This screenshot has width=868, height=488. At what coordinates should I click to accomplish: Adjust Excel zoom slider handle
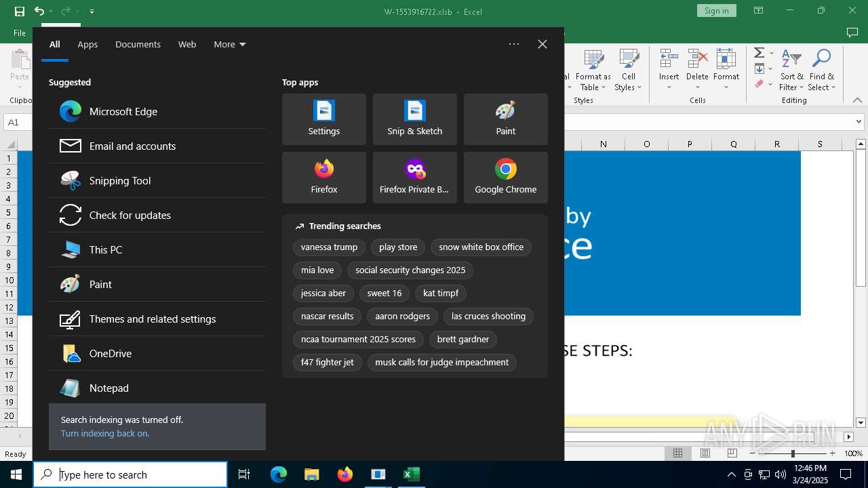pyautogui.click(x=793, y=453)
